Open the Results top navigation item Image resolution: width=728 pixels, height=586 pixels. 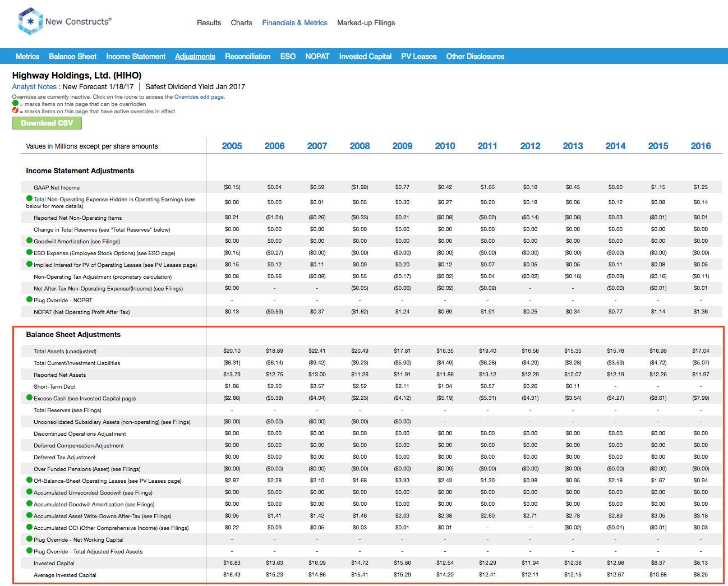209,23
